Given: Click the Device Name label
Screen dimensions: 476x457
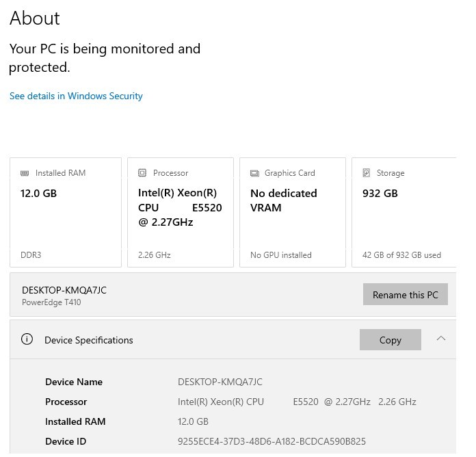Looking at the screenshot, I should (x=74, y=382).
